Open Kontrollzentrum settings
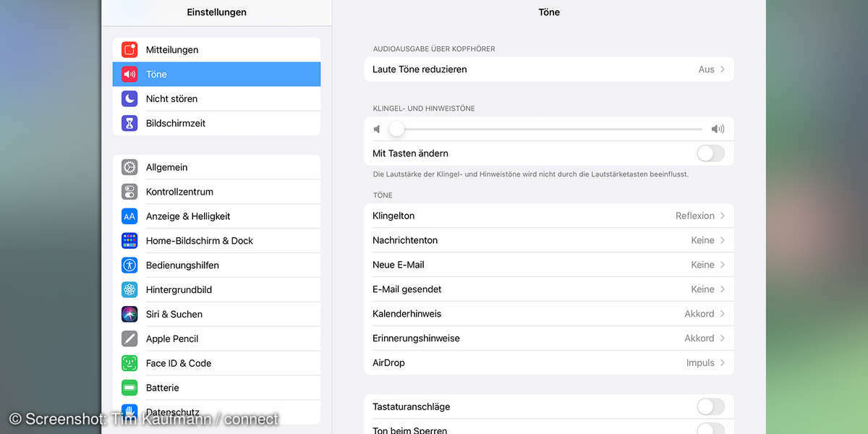Viewport: 868px width, 434px height. 216,192
